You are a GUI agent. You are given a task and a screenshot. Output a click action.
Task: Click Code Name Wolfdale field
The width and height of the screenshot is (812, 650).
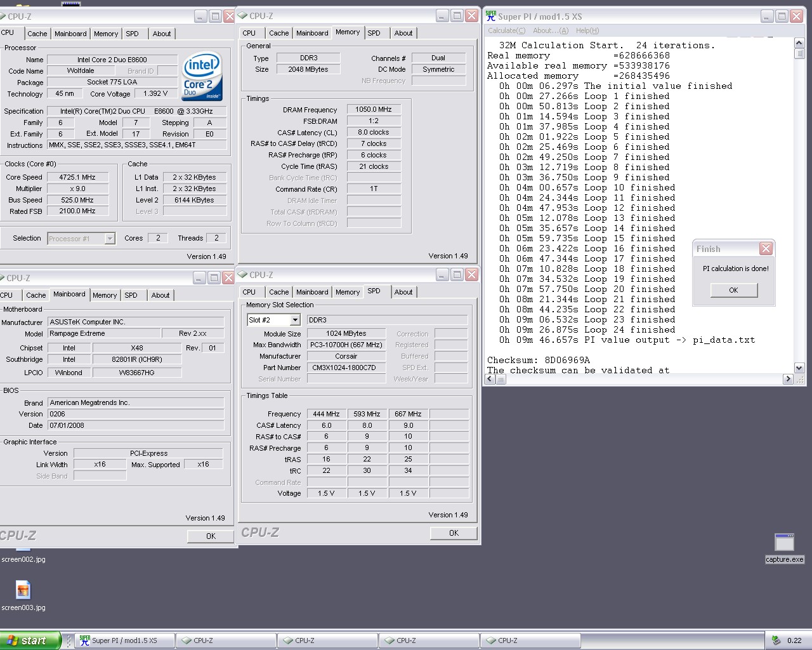pyautogui.click(x=81, y=70)
